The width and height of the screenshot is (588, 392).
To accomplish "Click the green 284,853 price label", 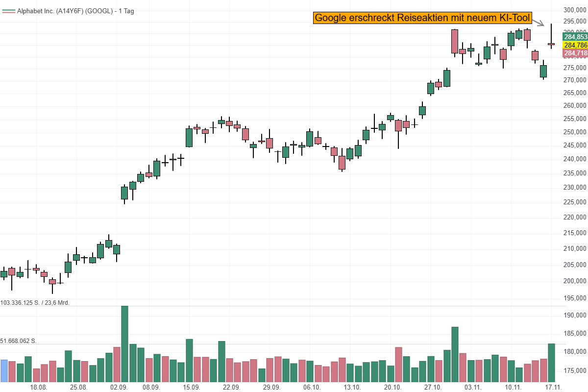I will point(575,37).
